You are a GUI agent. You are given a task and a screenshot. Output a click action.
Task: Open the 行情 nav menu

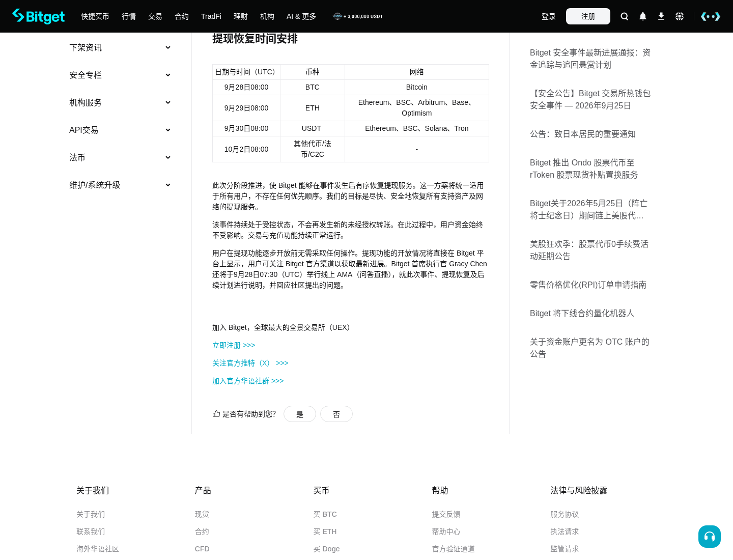coord(129,16)
